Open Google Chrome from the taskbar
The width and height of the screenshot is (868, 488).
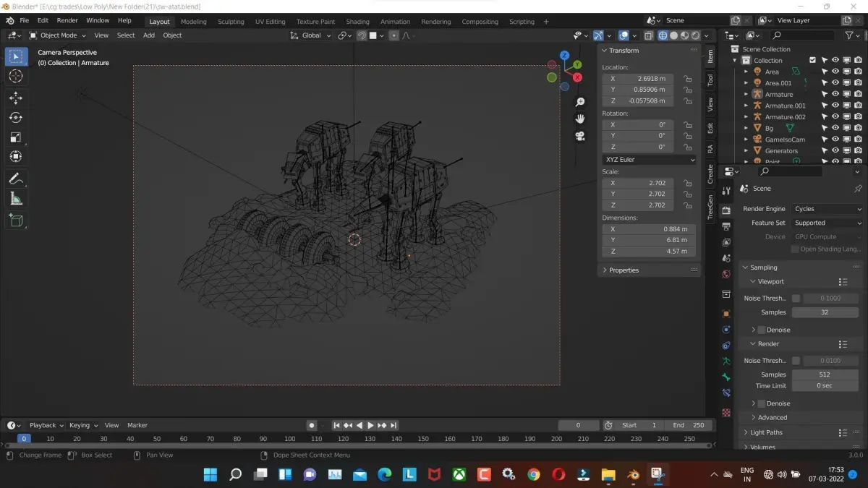click(x=534, y=474)
